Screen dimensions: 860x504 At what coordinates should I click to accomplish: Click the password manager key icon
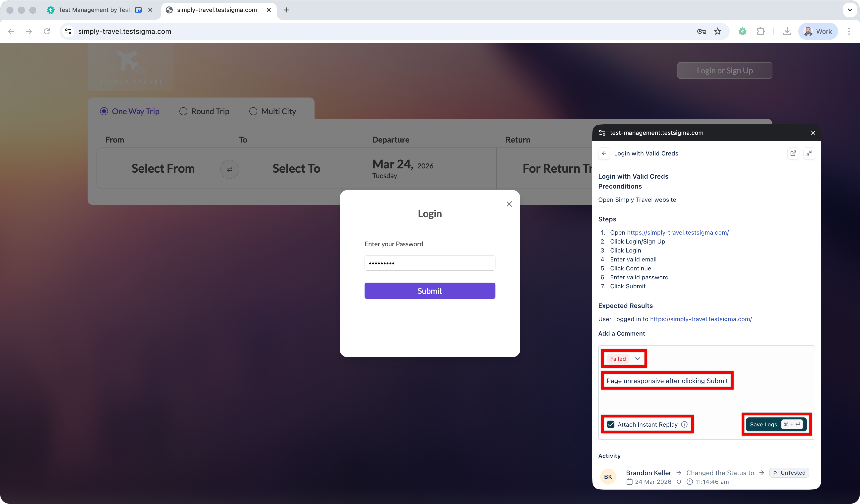coord(701,31)
